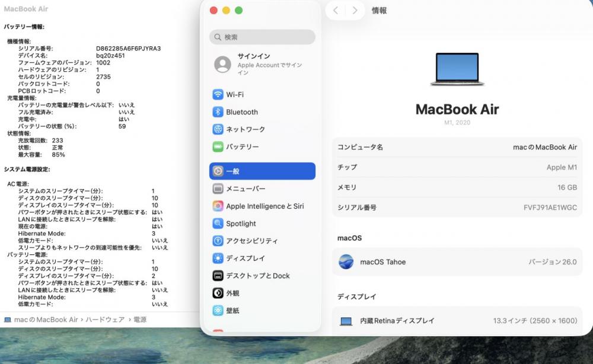The image size is (593, 364).
Task: Select 電源 in the path bar
Action: click(x=140, y=320)
